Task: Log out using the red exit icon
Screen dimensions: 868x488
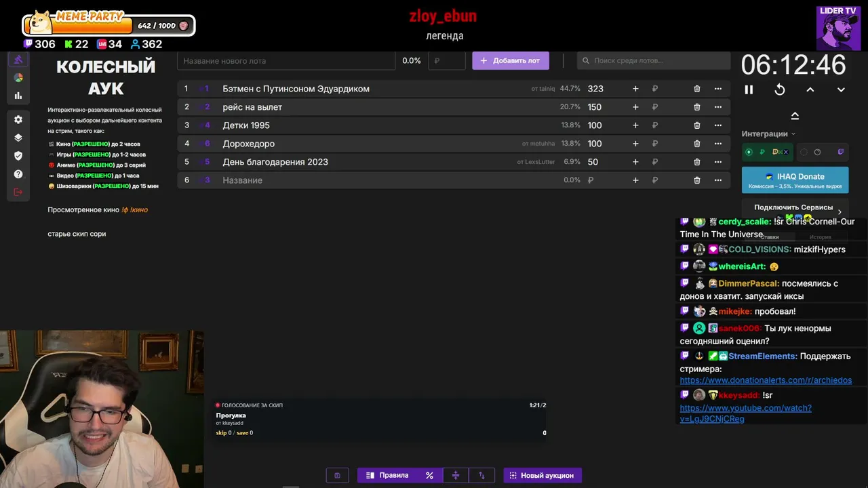Action: click(18, 192)
